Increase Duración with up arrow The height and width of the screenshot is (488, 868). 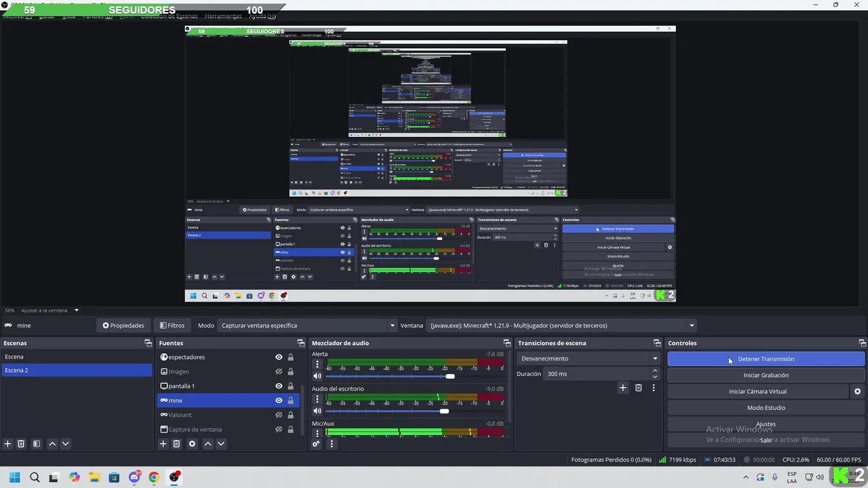(655, 371)
